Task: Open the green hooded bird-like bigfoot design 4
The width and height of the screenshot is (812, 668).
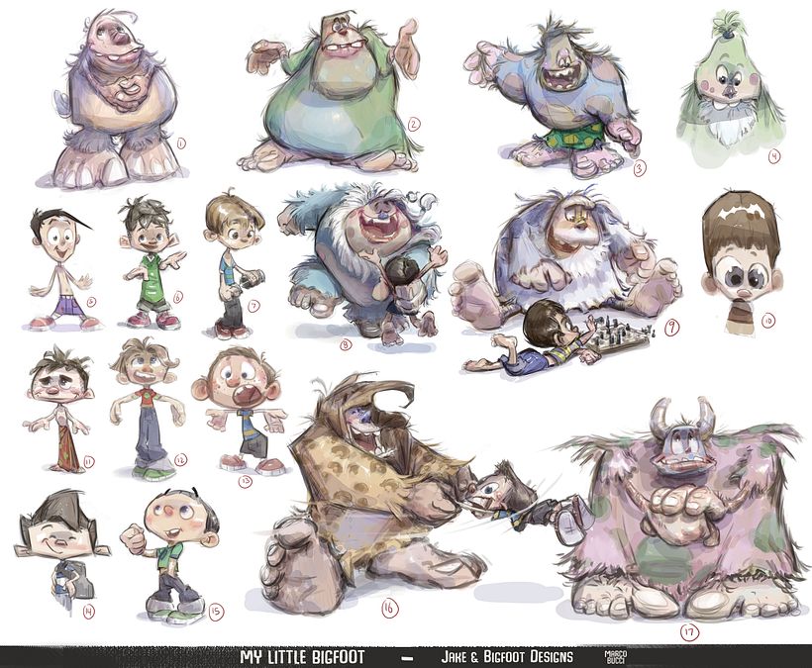Action: click(x=728, y=84)
